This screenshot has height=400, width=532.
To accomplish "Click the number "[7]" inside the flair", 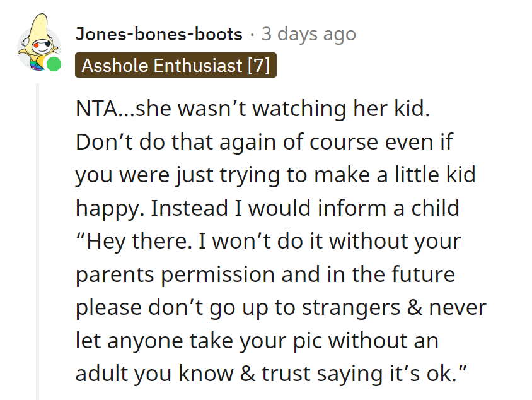I will [x=258, y=66].
